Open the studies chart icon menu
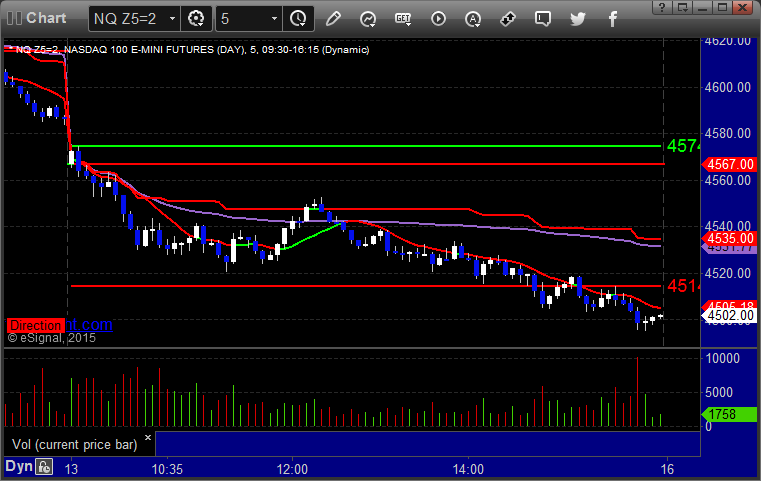761x481 pixels. tap(368, 19)
